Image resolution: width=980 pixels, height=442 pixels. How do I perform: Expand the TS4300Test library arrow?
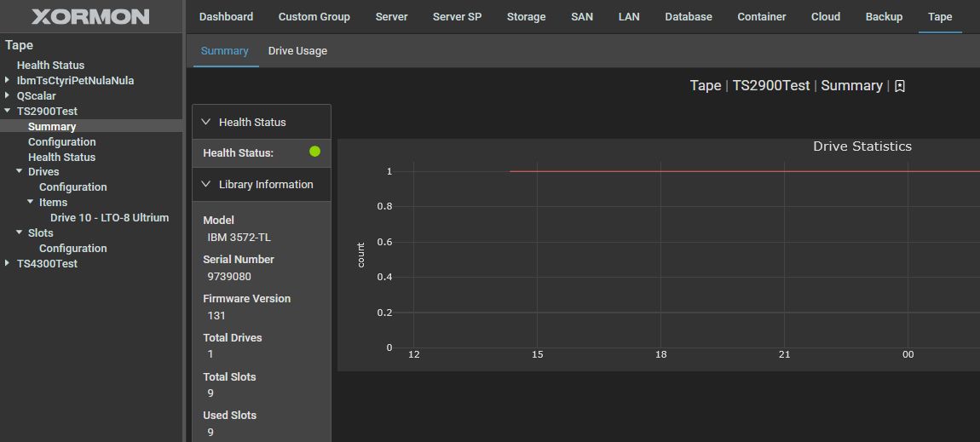coord(8,263)
